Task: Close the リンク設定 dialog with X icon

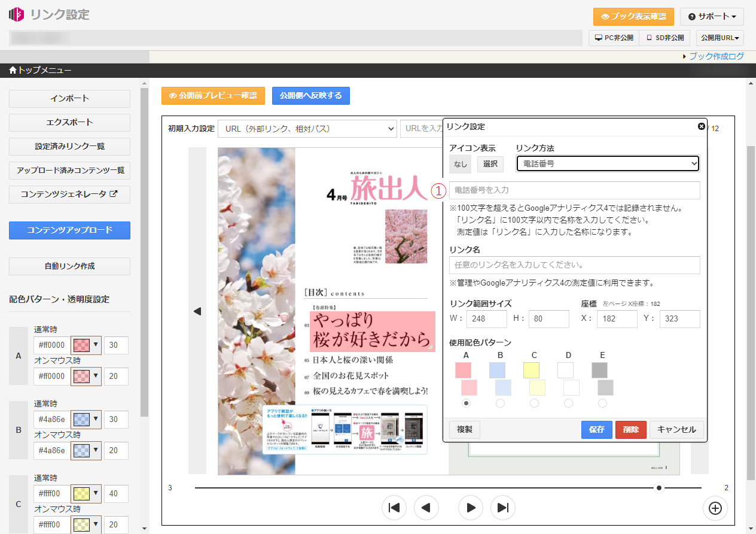Action: point(701,126)
